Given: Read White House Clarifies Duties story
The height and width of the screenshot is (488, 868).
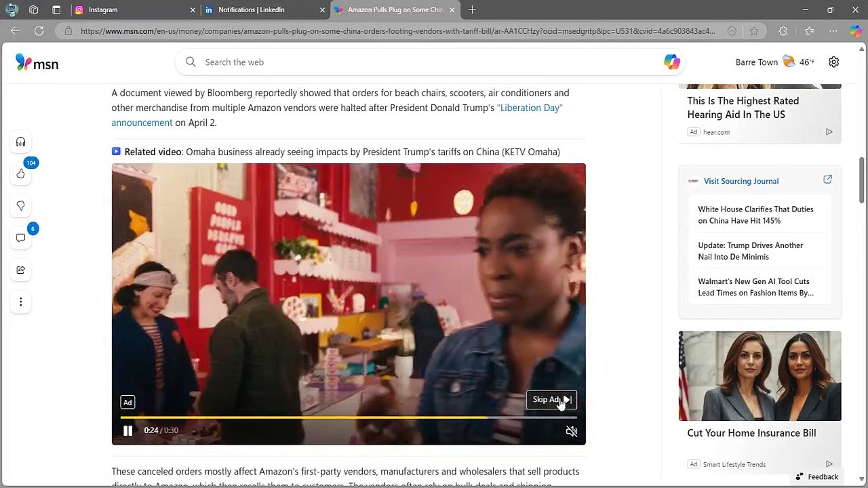Looking at the screenshot, I should (x=755, y=215).
